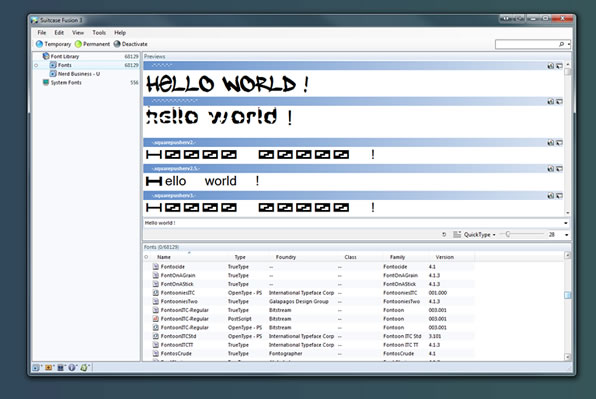The image size is (596, 399).
Task: Click the font list scrollbar thumb
Action: point(567,295)
